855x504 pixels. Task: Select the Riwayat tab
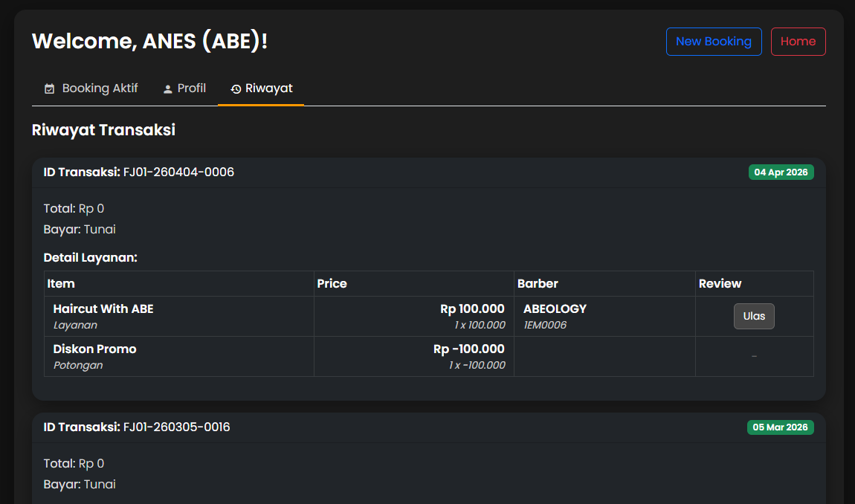[x=261, y=88]
